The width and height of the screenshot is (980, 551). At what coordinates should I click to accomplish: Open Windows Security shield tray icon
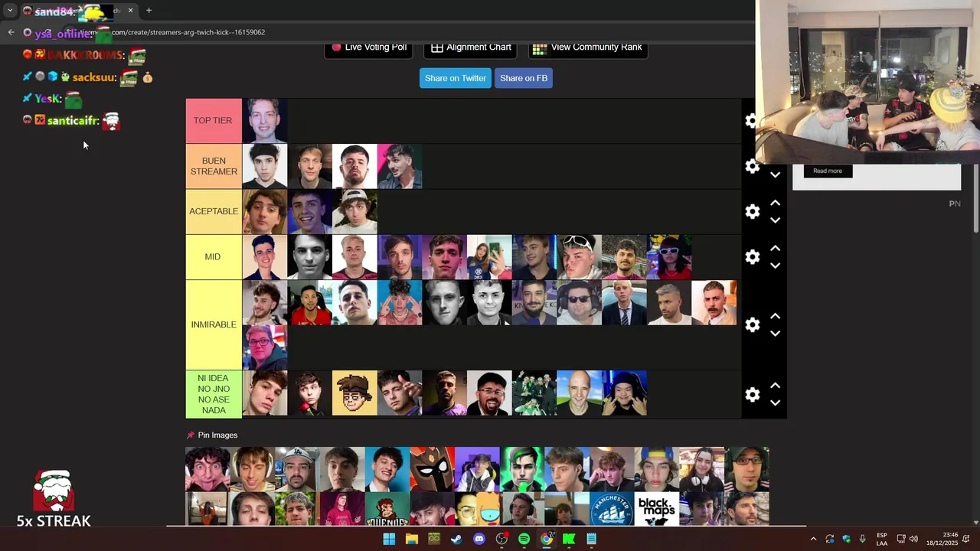pos(846,539)
